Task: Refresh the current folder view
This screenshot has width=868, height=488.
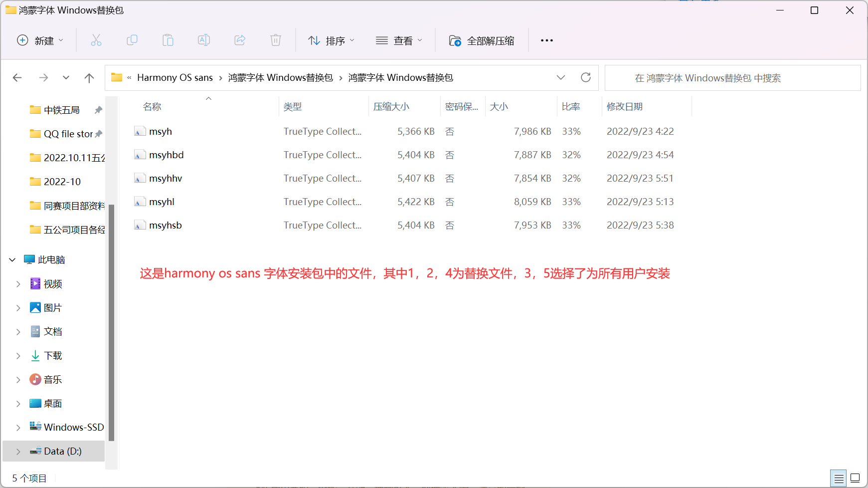Action: (x=586, y=77)
